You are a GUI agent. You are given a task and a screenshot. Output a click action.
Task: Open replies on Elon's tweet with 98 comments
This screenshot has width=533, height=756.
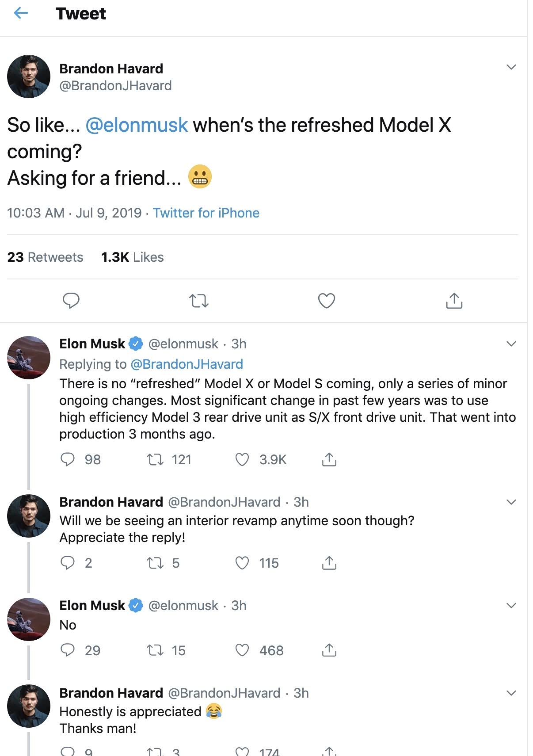click(68, 460)
